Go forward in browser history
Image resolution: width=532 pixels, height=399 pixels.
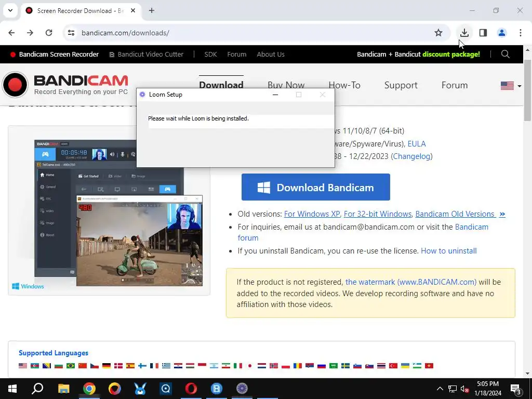pos(30,33)
